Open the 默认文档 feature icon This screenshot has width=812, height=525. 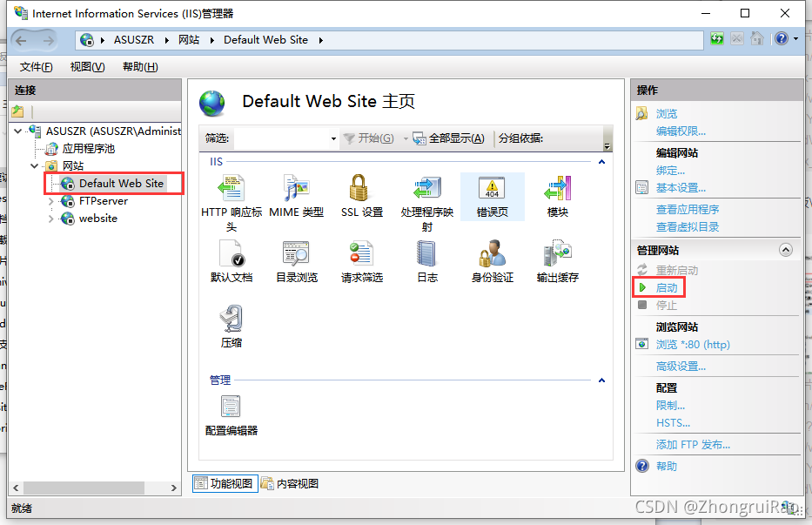(232, 252)
